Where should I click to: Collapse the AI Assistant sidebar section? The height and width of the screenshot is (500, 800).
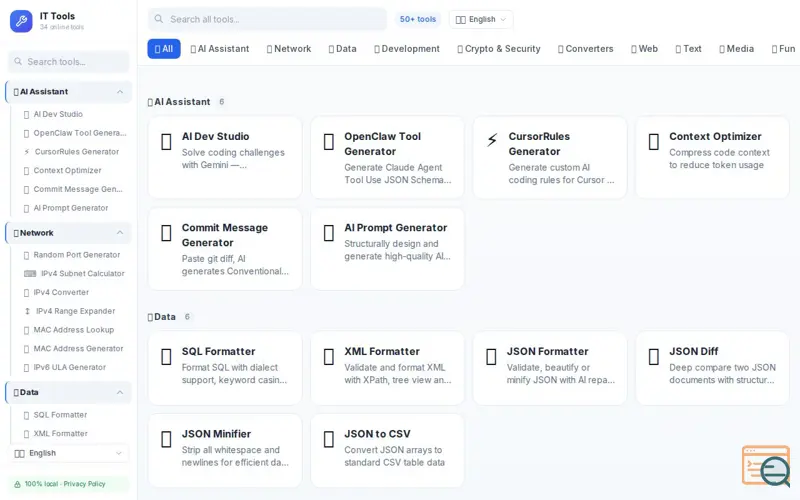click(120, 92)
